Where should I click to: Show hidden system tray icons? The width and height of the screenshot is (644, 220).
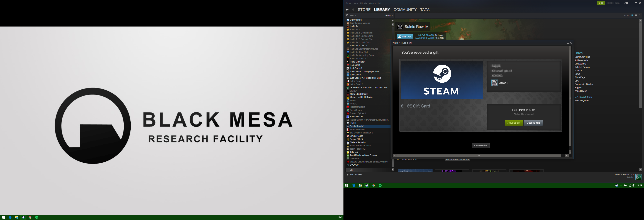point(612,185)
